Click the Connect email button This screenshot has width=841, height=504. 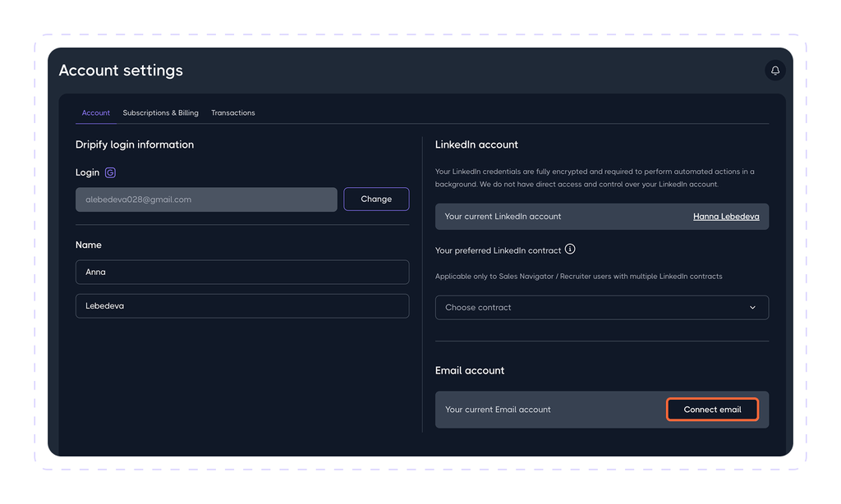point(712,409)
